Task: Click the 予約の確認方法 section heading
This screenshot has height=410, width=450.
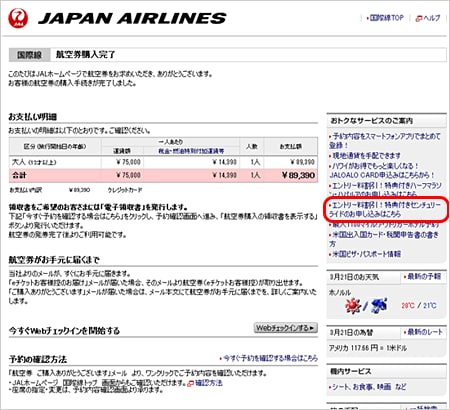Action: click(x=38, y=359)
